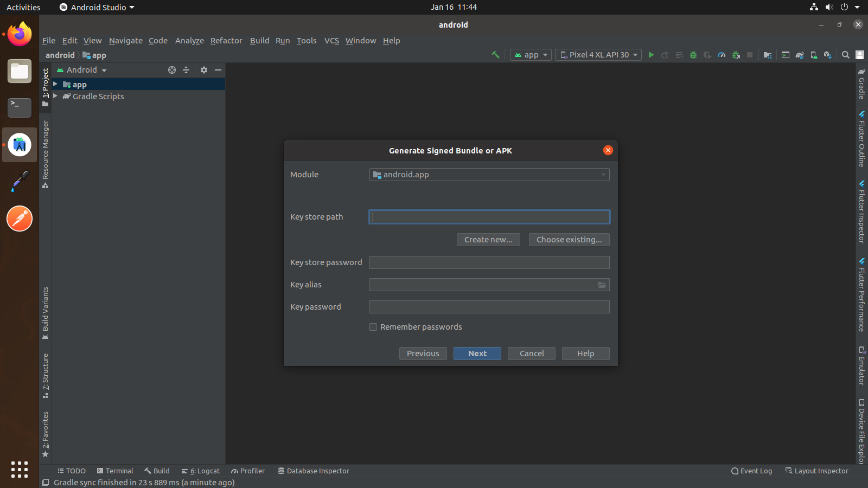The width and height of the screenshot is (868, 488).
Task: Switch to the Logcat tool tab
Action: coord(201,471)
